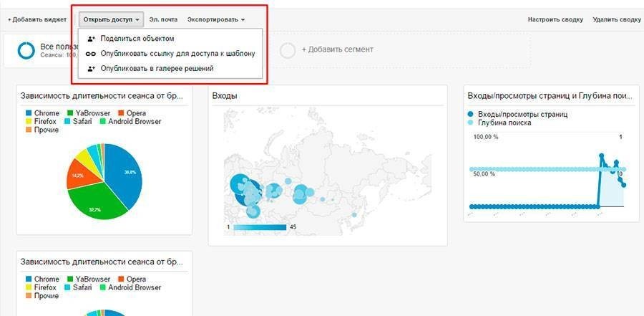Click the person icon beside Опубликовать в галерее решений
The height and width of the screenshot is (316, 644).
pyautogui.click(x=91, y=69)
